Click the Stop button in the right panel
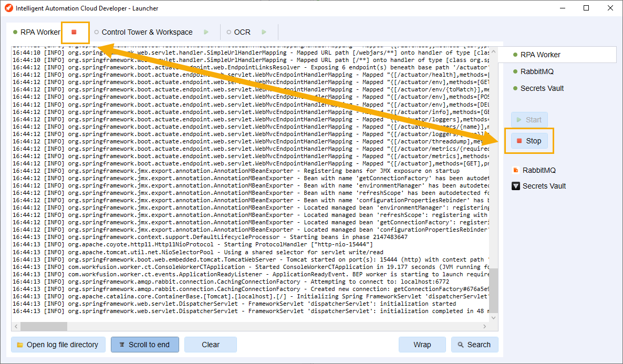This screenshot has width=623, height=364. 529,141
